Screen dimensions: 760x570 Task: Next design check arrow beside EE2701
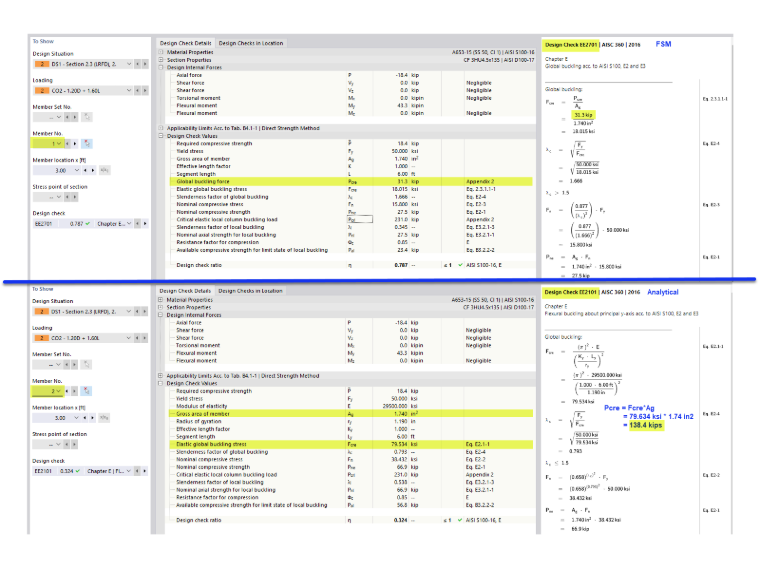point(145,223)
